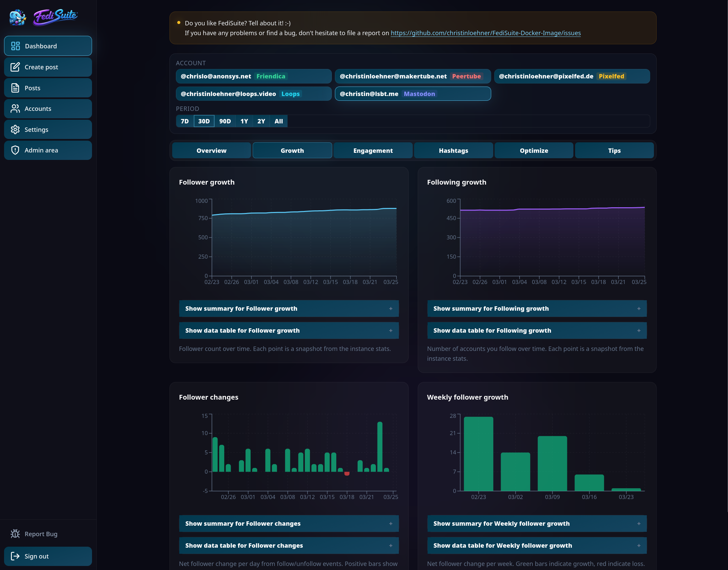Click the Create post pencil icon

(15, 67)
